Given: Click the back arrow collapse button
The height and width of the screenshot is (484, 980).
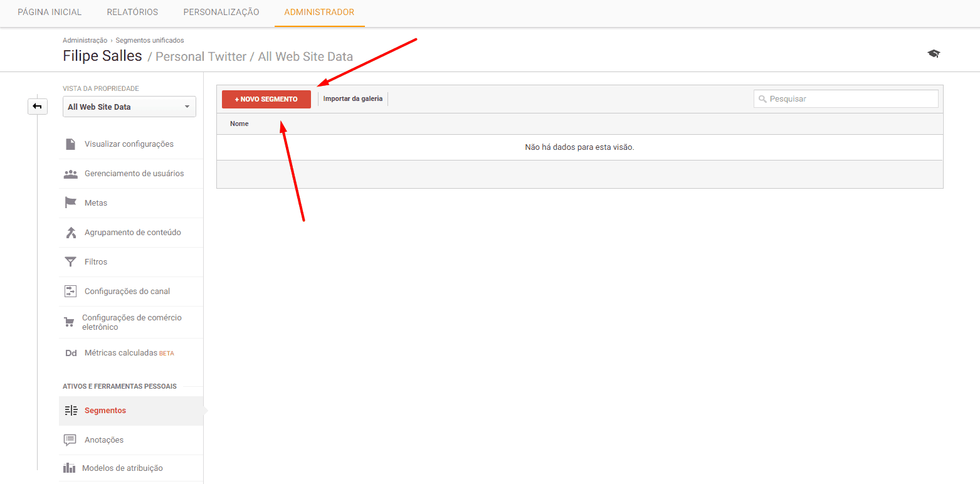Looking at the screenshot, I should pyautogui.click(x=37, y=107).
